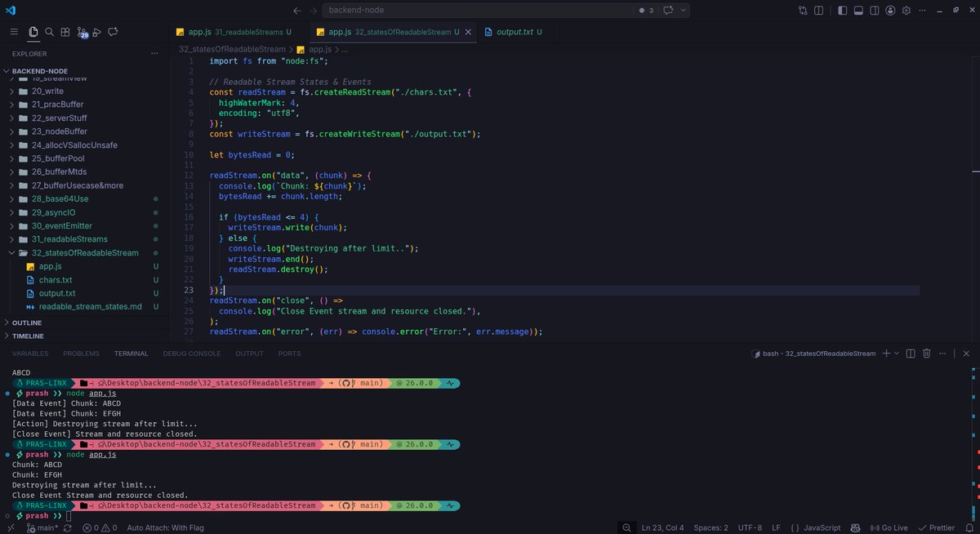Switch to the PROBLEMS panel tab
The height and width of the screenshot is (534, 980).
(81, 354)
